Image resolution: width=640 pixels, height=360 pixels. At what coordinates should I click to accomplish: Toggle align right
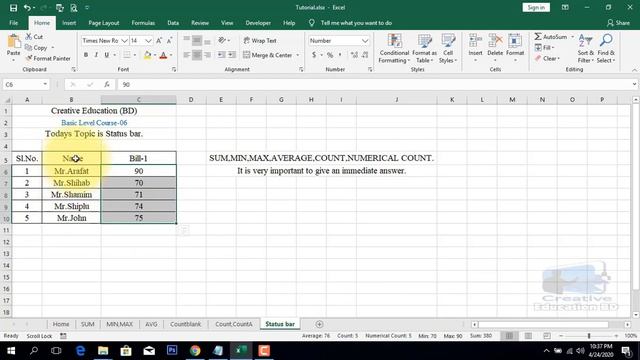pyautogui.click(x=207, y=55)
